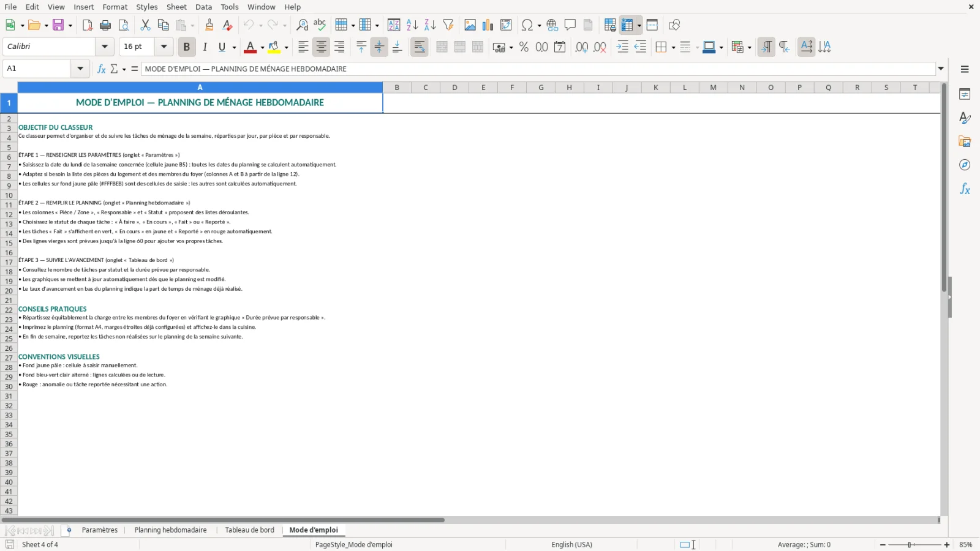980x551 pixels.
Task: Zoom in with the plus button
Action: [x=947, y=544]
